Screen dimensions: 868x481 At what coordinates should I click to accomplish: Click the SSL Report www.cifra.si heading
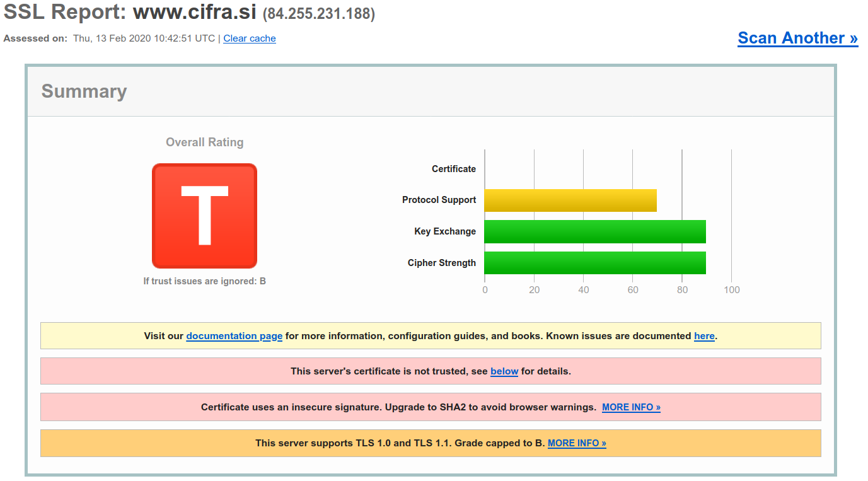pyautogui.click(x=130, y=12)
